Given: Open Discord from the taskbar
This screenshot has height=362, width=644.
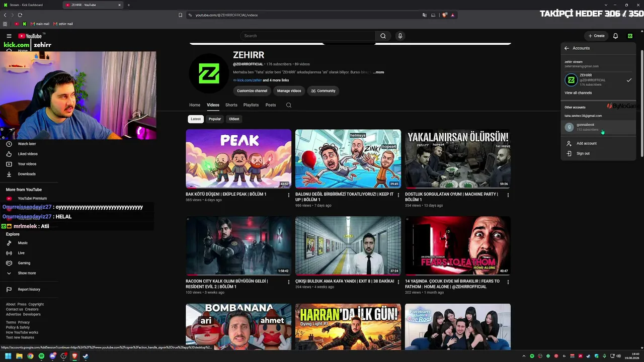Looking at the screenshot, I should click(x=52, y=356).
